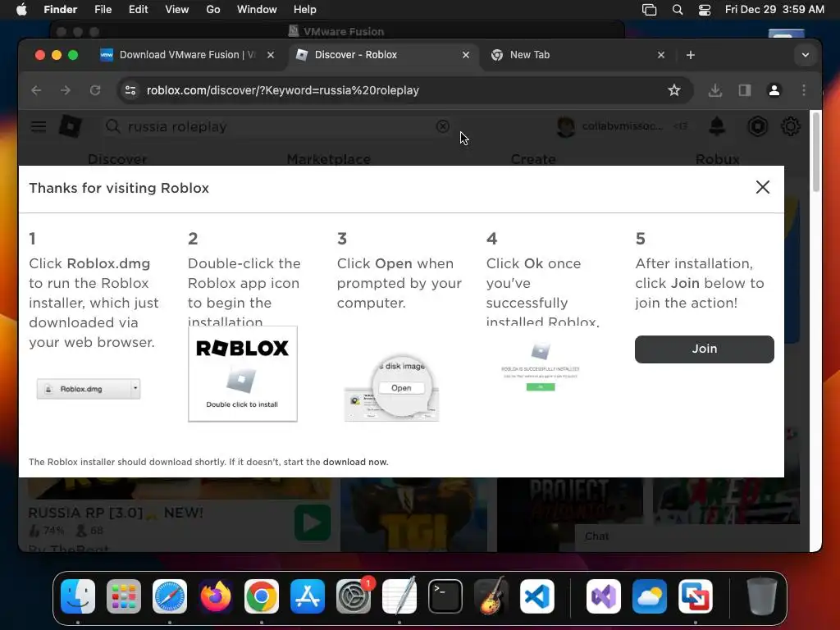The image size is (840, 630).
Task: Toggle Chrome side panel icon
Action: click(744, 90)
